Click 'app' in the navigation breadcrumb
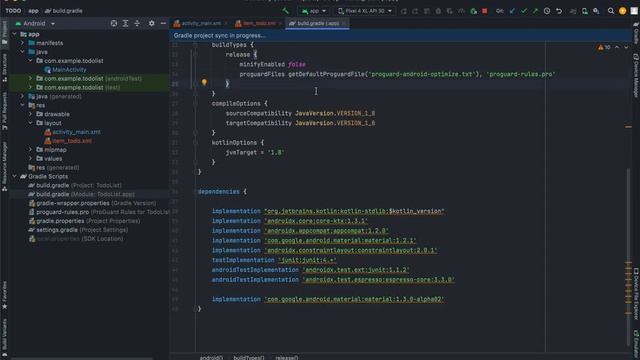This screenshot has height=360, width=640. tap(33, 11)
